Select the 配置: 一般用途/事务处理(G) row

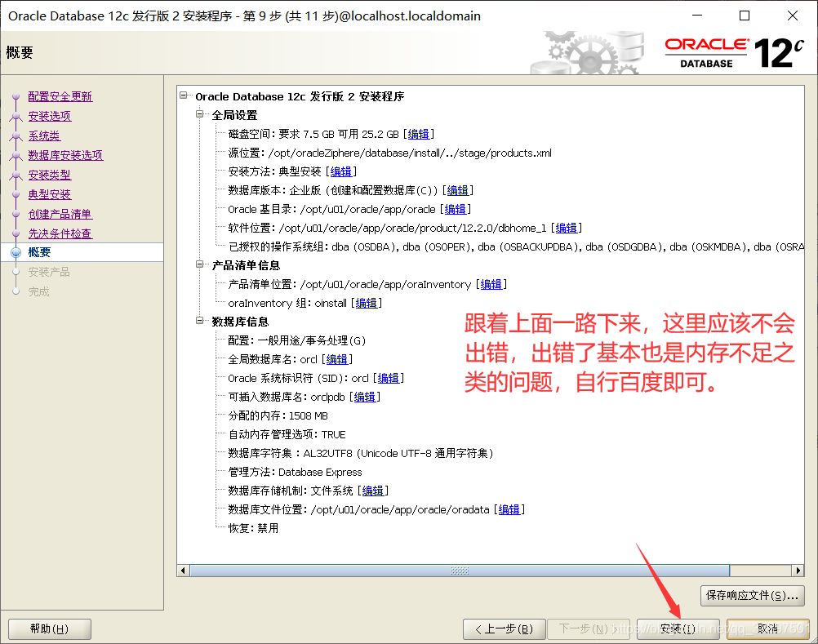(x=297, y=341)
